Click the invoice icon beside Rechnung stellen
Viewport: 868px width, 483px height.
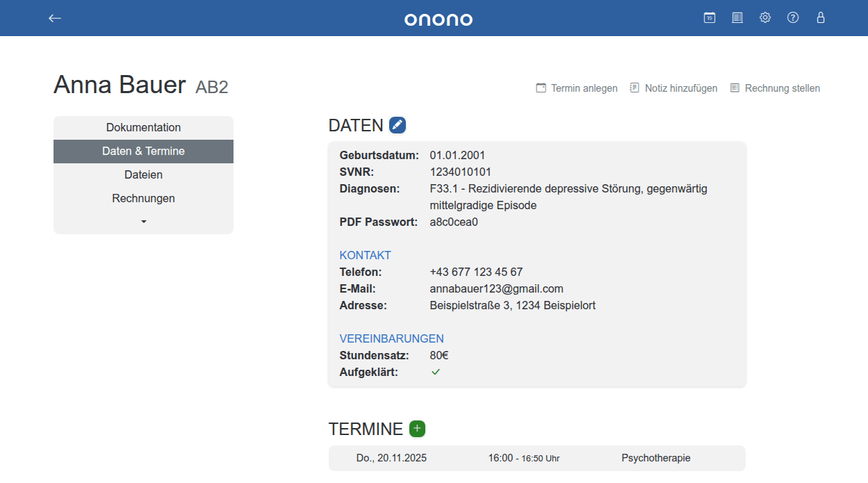click(x=734, y=88)
